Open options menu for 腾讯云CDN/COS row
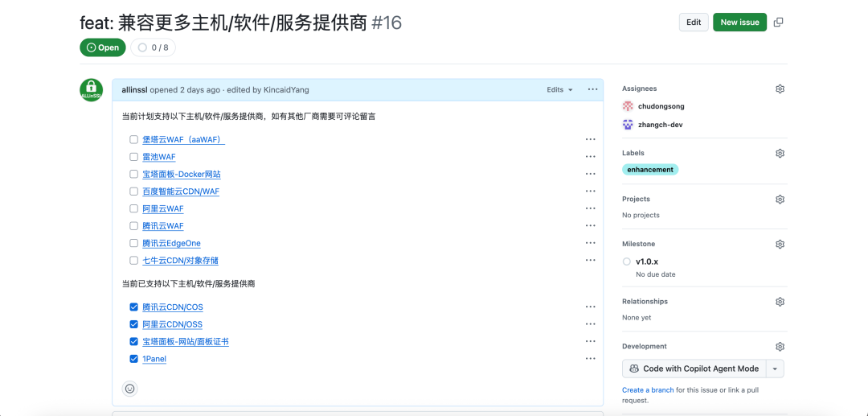Screen dimensions: 868x416 [x=591, y=307]
